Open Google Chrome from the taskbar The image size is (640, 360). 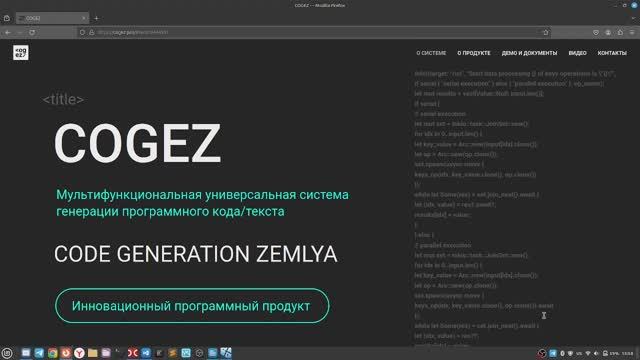(x=53, y=353)
